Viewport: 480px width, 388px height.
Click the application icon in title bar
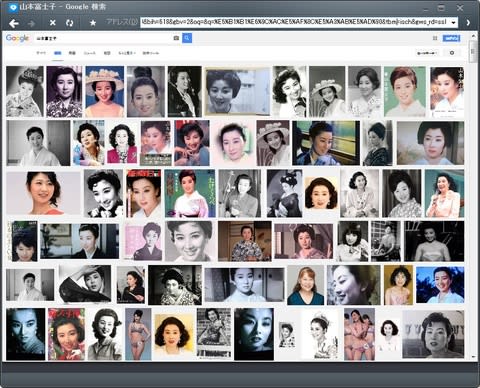pyautogui.click(x=13, y=7)
